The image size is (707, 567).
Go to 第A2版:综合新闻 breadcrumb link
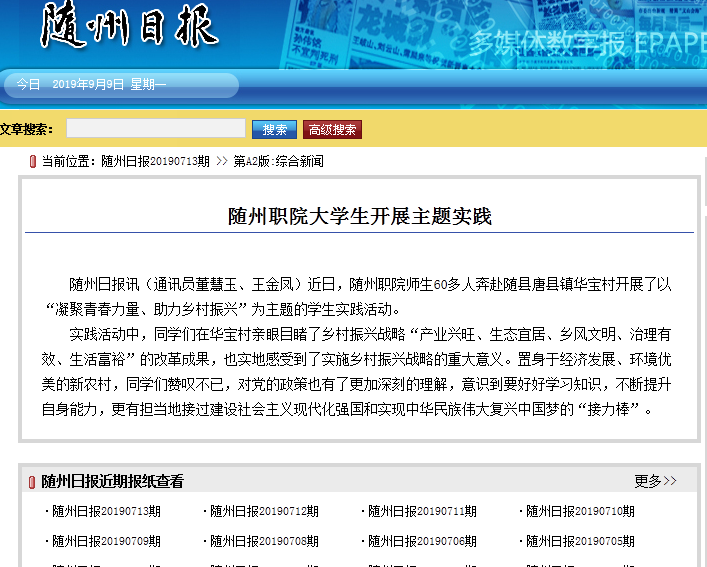click(279, 161)
